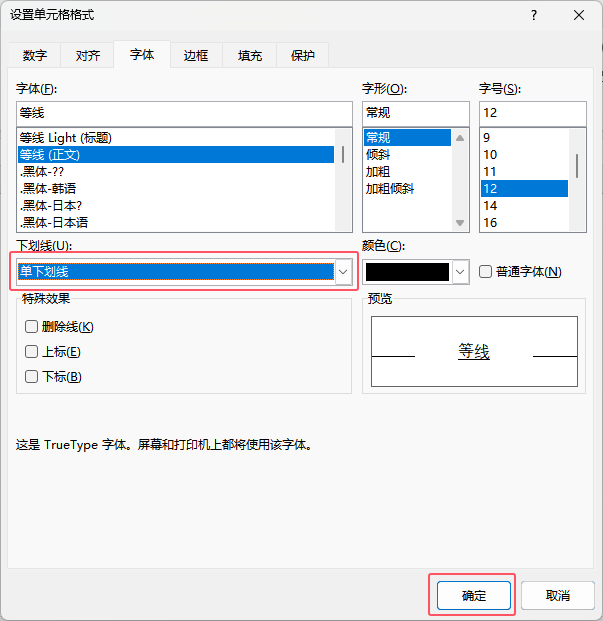Click the 等线 preview sample box
Image resolution: width=603 pixels, height=621 pixels.
tap(474, 351)
